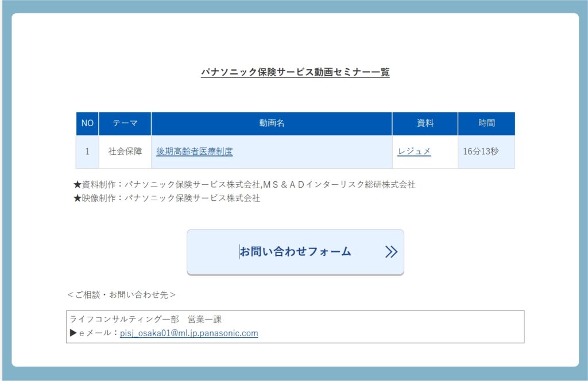Click the 16分13秒 duration cell
The height and width of the screenshot is (381, 588).
pyautogui.click(x=481, y=151)
